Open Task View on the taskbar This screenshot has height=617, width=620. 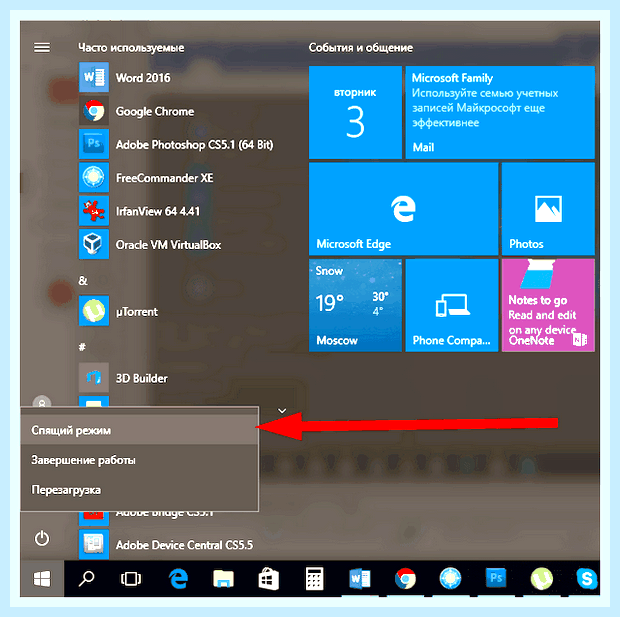tap(131, 579)
